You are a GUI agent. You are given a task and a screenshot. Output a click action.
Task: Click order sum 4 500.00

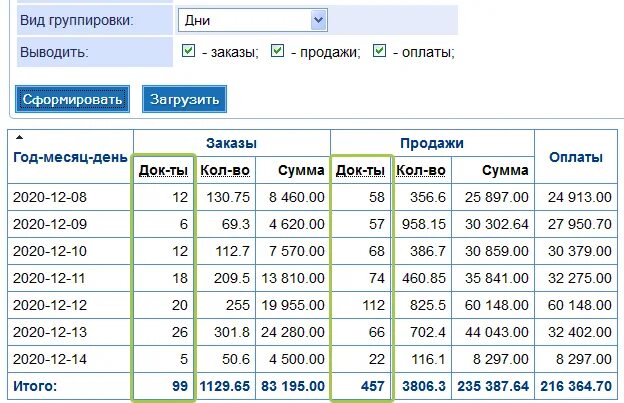pos(297,359)
